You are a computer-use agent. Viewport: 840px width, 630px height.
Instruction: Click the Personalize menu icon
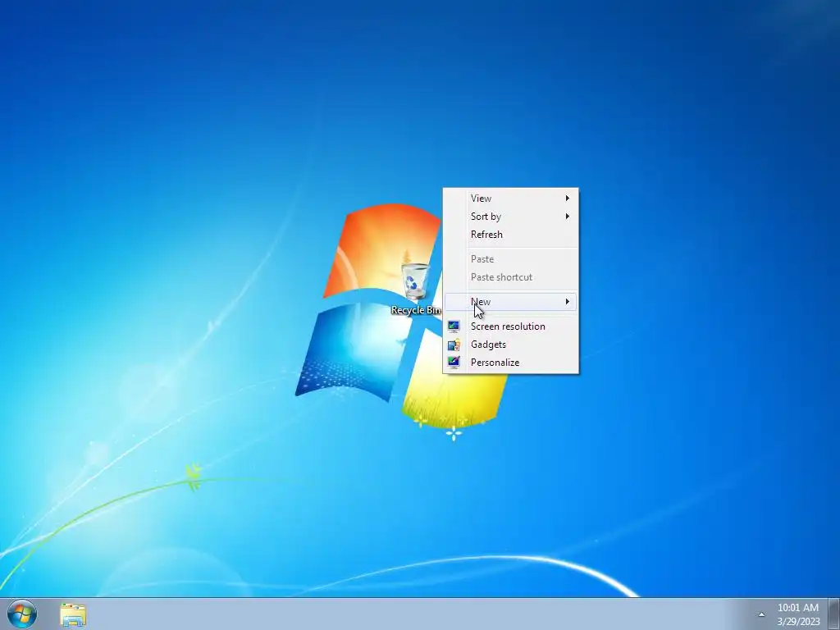pos(454,363)
